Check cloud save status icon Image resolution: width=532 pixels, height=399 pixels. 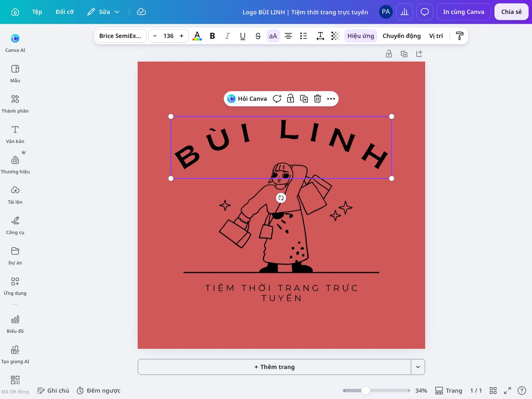pyautogui.click(x=142, y=12)
